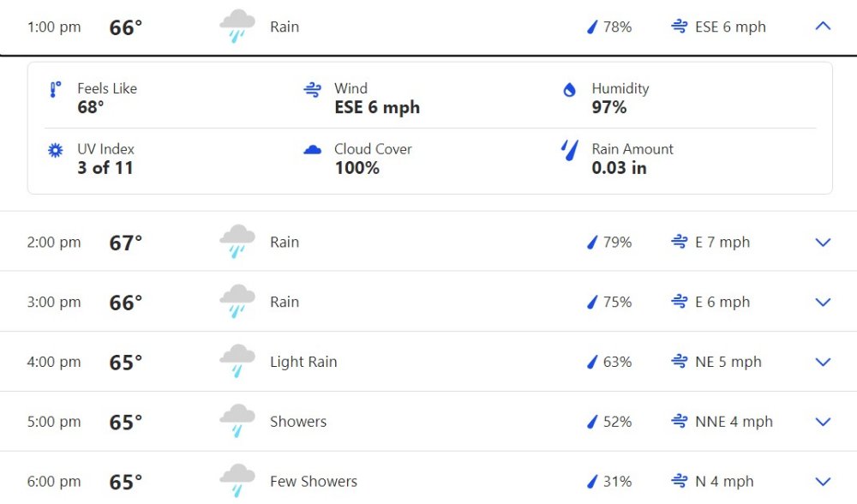The width and height of the screenshot is (857, 504).
Task: Click the rain cloud icon at 1:00 pm
Action: (237, 27)
